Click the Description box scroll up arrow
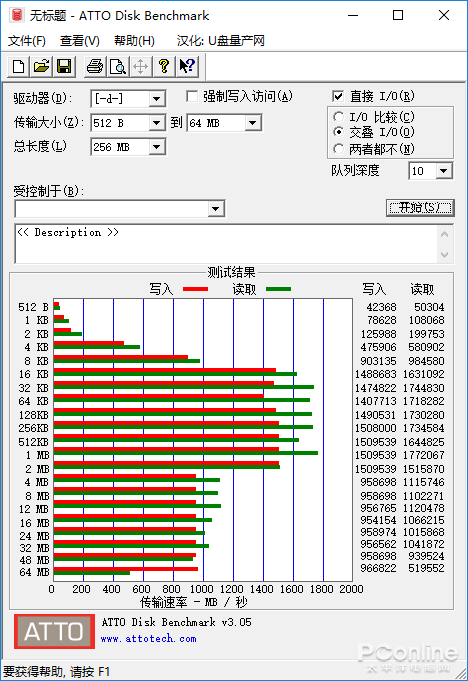The width and height of the screenshot is (468, 681). 445,235
